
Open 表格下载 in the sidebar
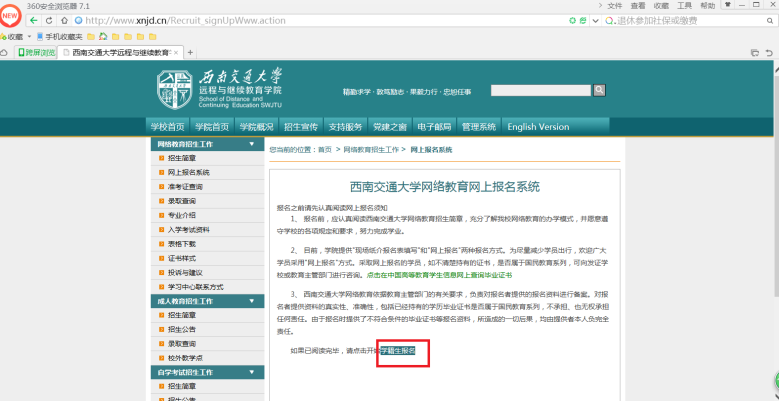pyautogui.click(x=182, y=244)
